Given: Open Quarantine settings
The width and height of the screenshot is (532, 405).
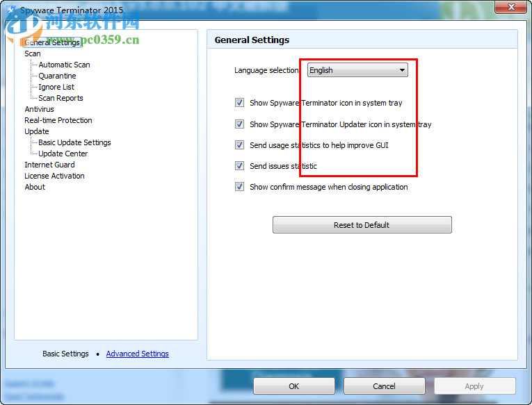Looking at the screenshot, I should (57, 76).
